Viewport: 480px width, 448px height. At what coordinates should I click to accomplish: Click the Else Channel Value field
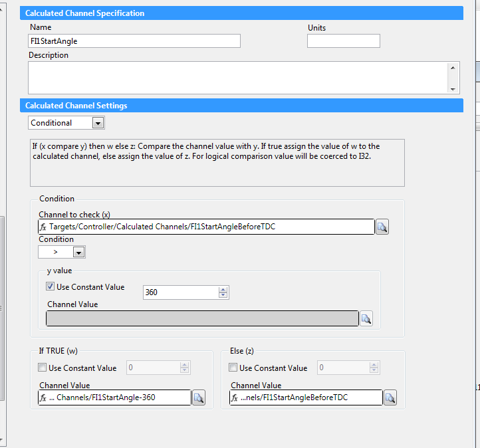(306, 397)
